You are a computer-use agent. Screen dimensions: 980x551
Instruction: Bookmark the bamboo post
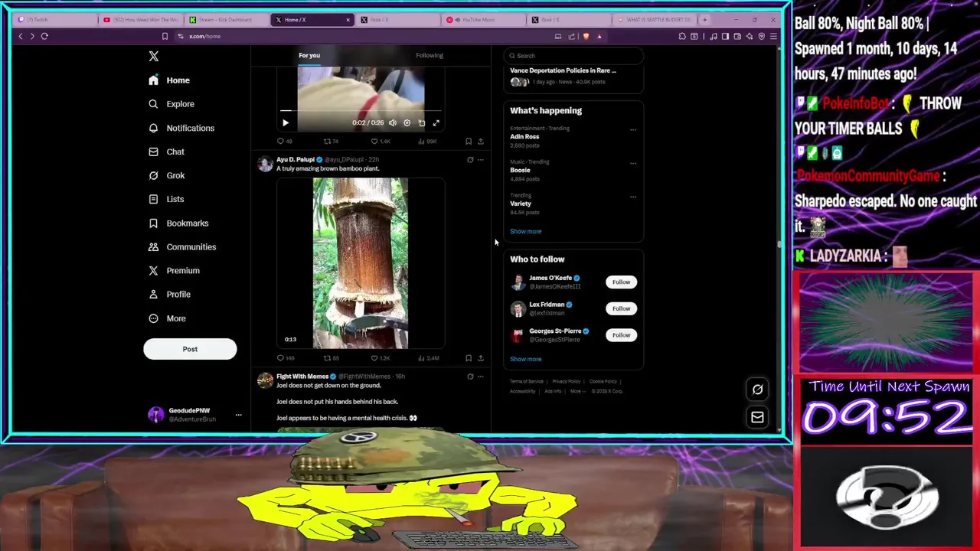click(469, 358)
